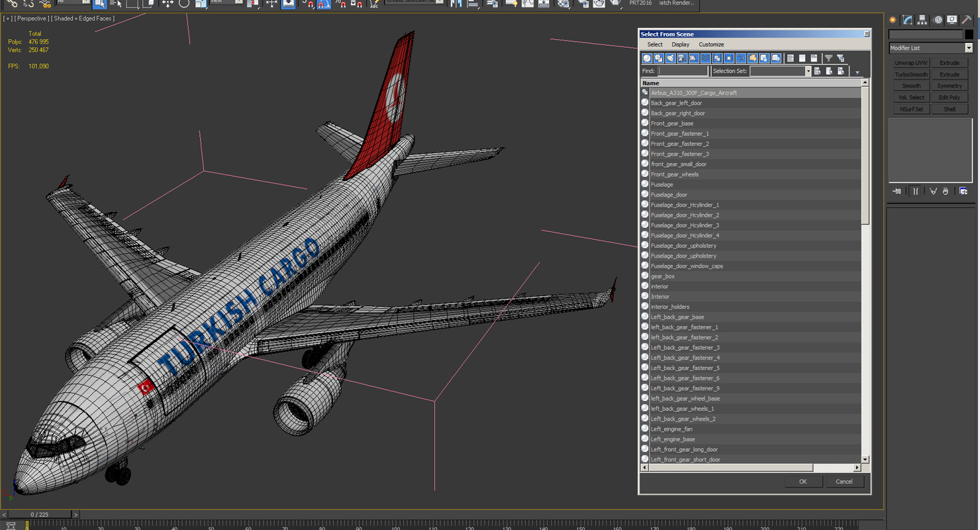The height and width of the screenshot is (530, 980).
Task: Sort list by Name column header
Action: coord(751,83)
